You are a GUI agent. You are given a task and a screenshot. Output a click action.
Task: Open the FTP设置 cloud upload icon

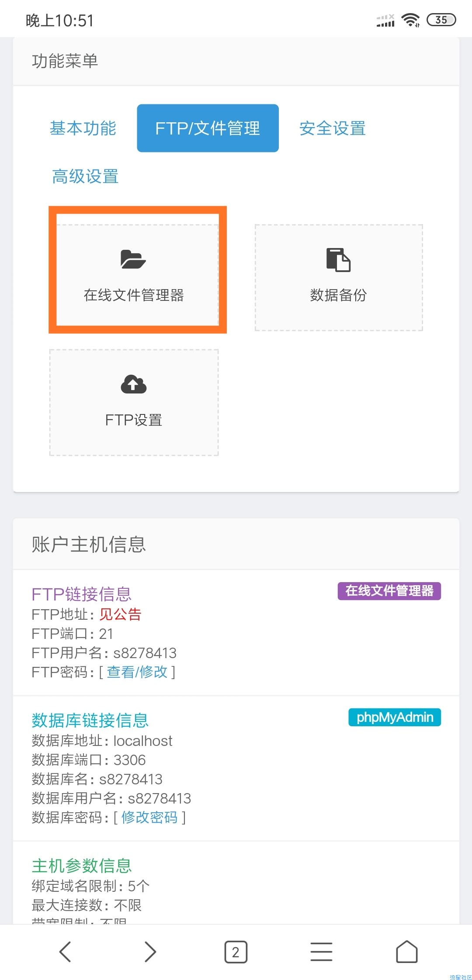(x=133, y=384)
